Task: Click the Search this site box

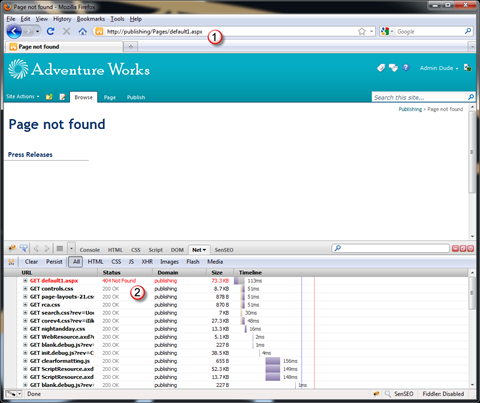Action: click(x=419, y=97)
